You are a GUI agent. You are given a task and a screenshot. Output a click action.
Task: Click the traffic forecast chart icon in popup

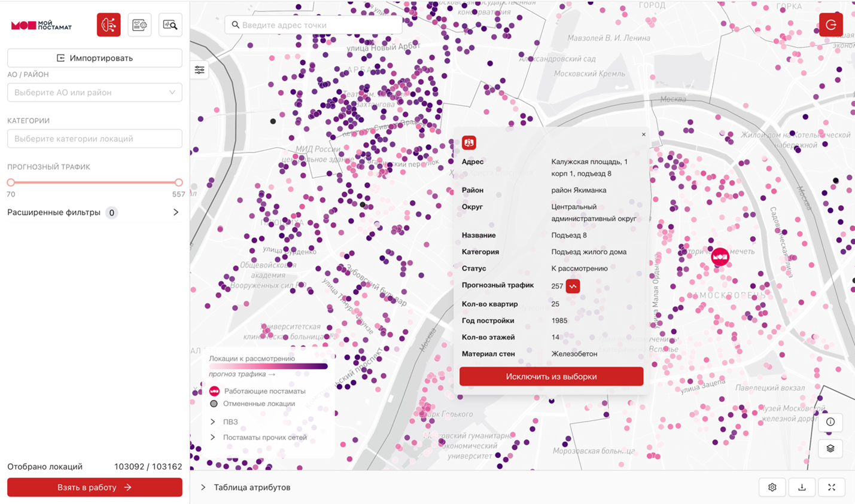tap(573, 286)
